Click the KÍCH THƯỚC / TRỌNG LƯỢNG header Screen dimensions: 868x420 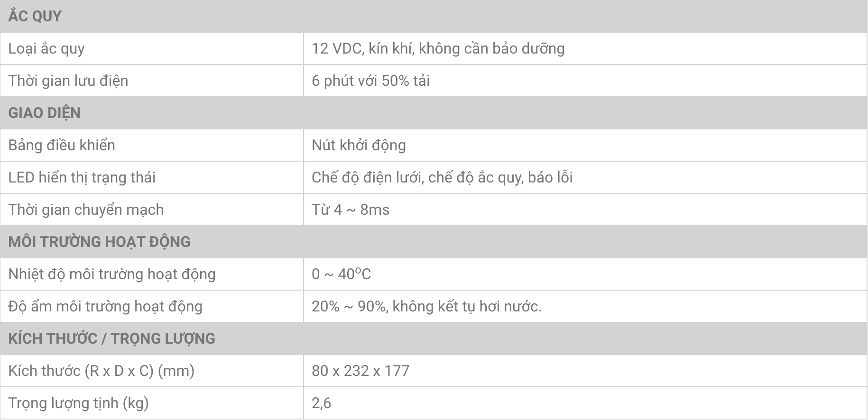click(x=112, y=338)
